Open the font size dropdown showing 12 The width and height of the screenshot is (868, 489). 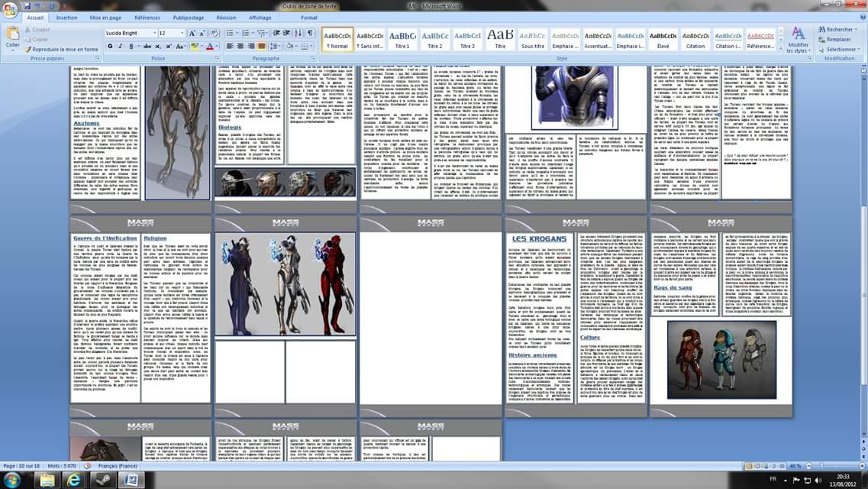click(182, 33)
